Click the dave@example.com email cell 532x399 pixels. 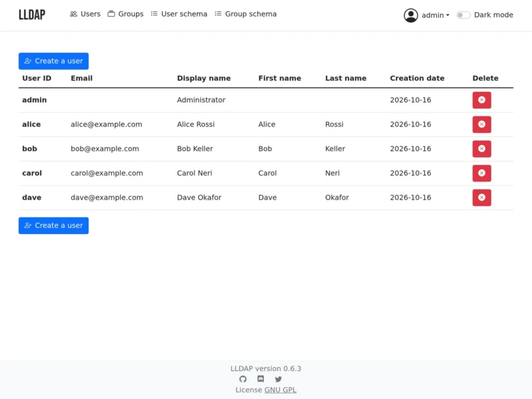[107, 198]
